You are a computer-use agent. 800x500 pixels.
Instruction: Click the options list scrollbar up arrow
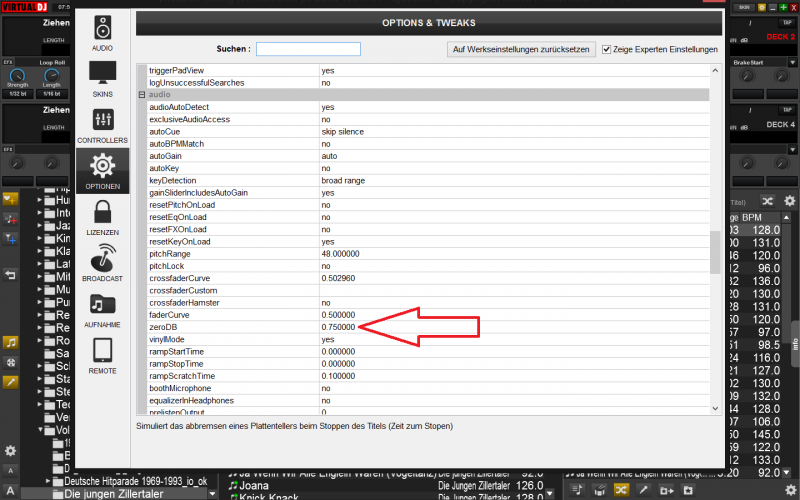coord(715,70)
